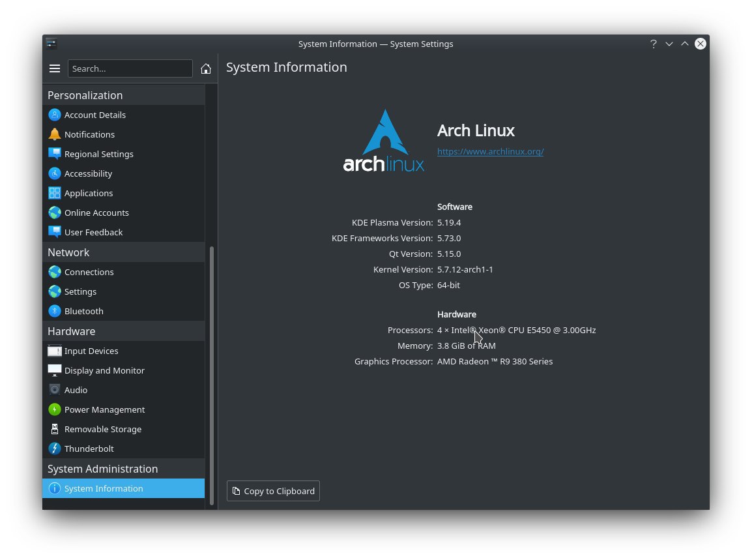Select the User Feedback entry label
The image size is (752, 560).
click(x=94, y=232)
